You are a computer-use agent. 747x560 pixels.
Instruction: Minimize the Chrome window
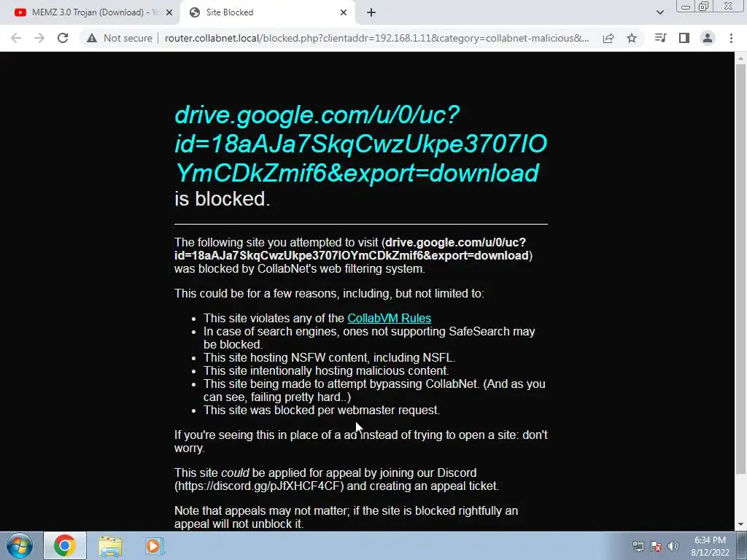click(x=686, y=7)
